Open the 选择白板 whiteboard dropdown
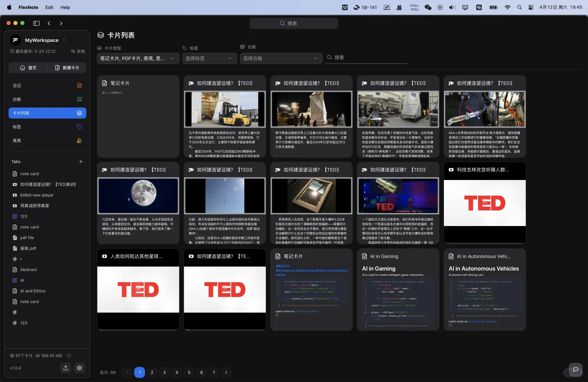 pos(281,58)
